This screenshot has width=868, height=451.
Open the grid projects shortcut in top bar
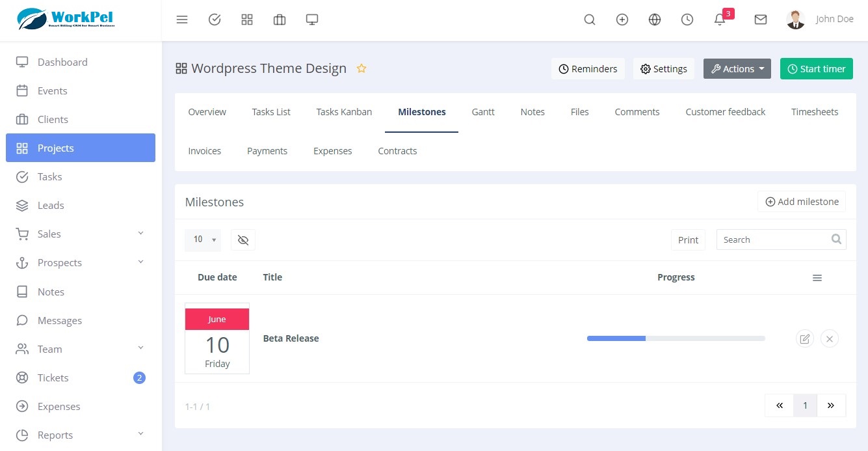(x=247, y=20)
